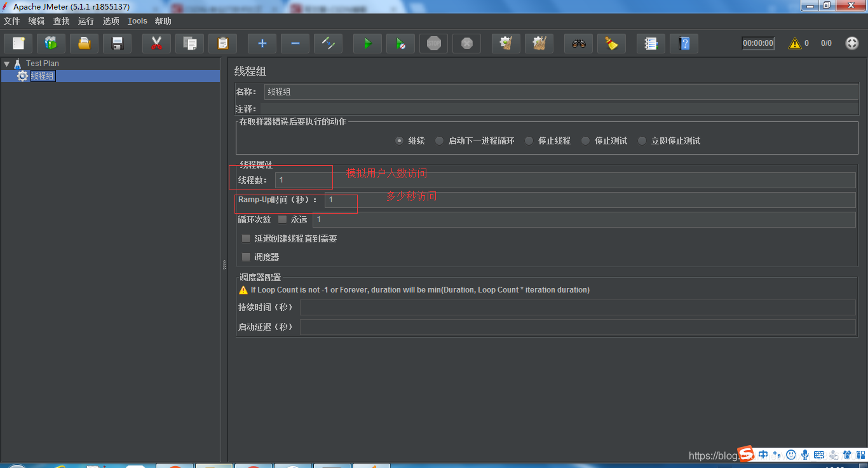The height and width of the screenshot is (468, 868).
Task: Click the keyboard icon in IME bar
Action: point(819,455)
